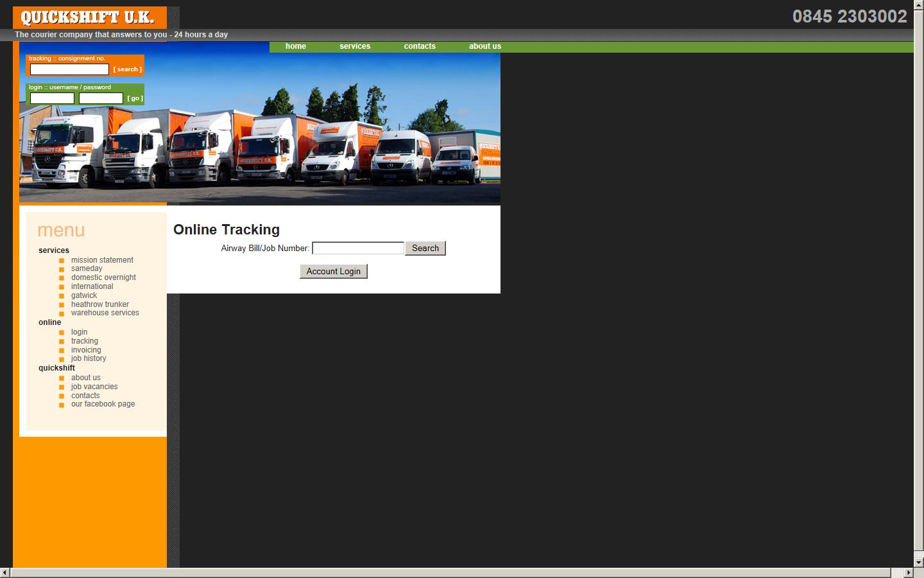Focus the consignment no. tracking field
This screenshot has height=578, width=924.
point(69,69)
